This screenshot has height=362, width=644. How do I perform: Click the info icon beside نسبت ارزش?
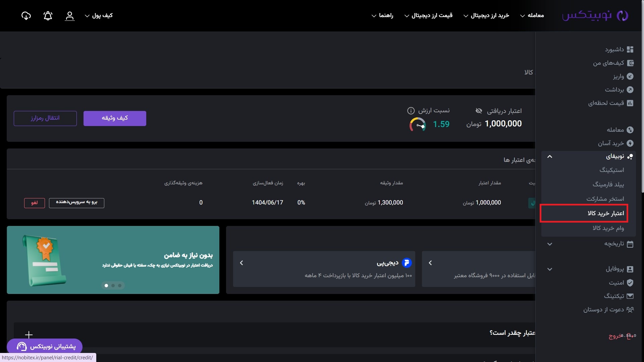click(x=411, y=111)
